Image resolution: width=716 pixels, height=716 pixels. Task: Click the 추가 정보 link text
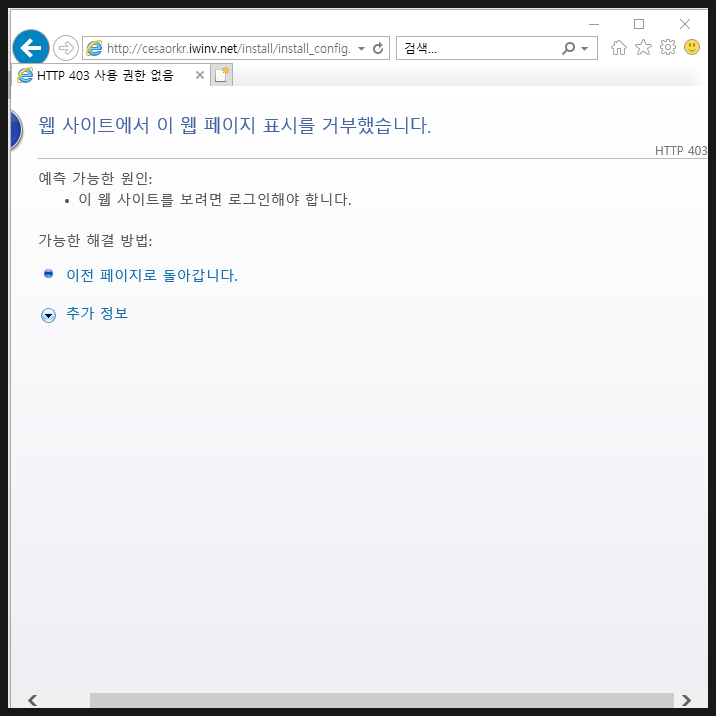pos(97,313)
